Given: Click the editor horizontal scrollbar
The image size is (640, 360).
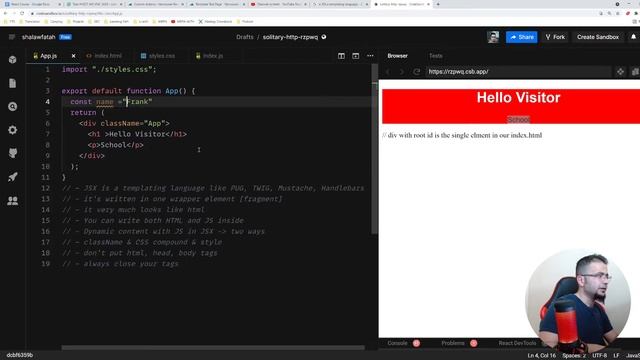Looking at the screenshot, I should click(x=213, y=348).
